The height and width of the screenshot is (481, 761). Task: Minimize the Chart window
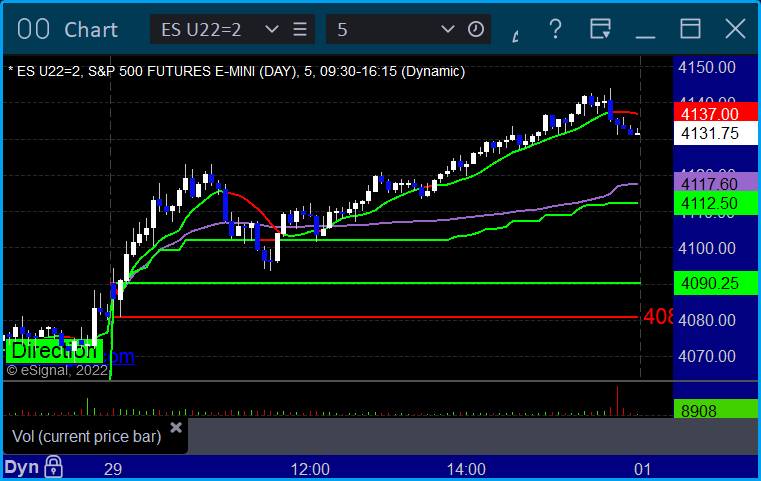coord(645,36)
